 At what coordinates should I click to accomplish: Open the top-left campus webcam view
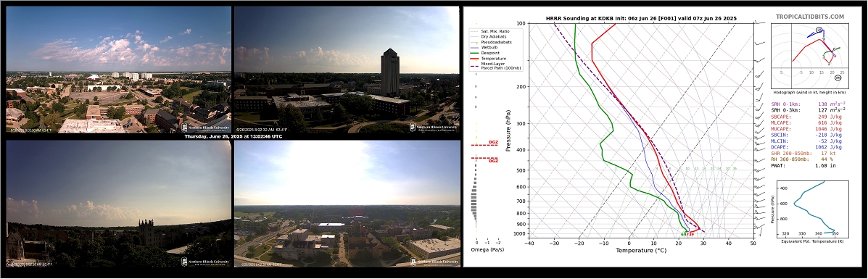click(x=118, y=70)
